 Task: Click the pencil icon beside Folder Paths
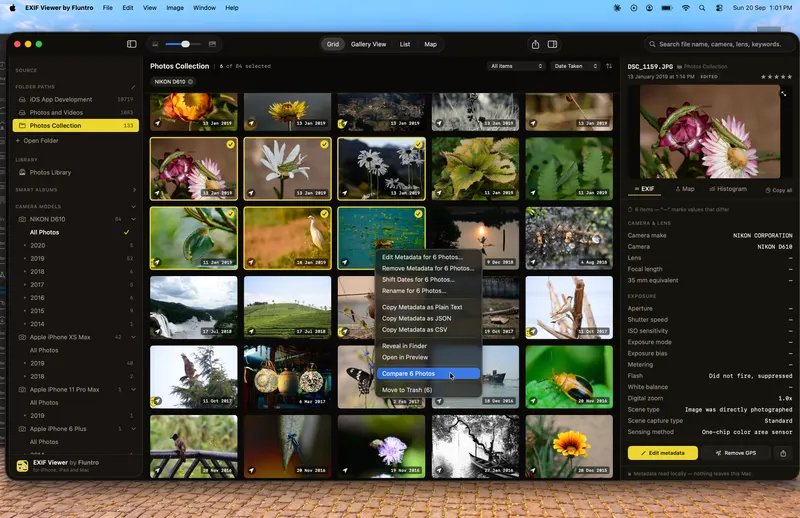pos(133,87)
